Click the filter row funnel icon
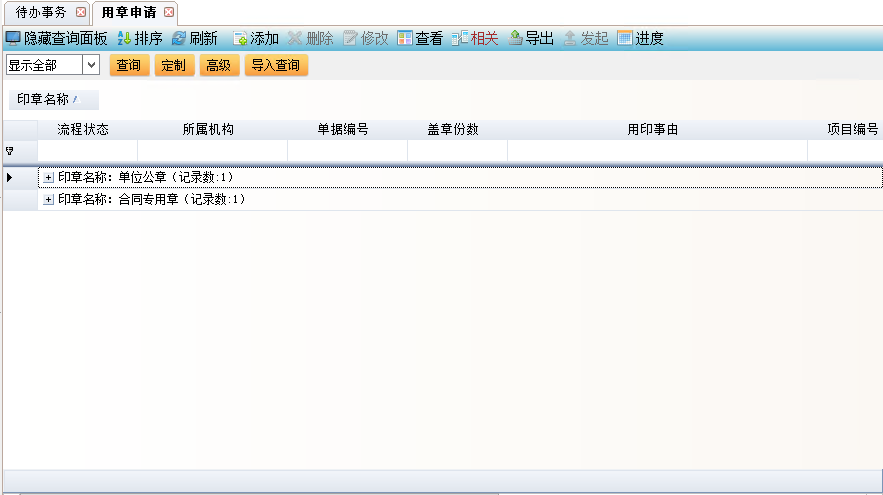This screenshot has height=495, width=883. [x=10, y=151]
